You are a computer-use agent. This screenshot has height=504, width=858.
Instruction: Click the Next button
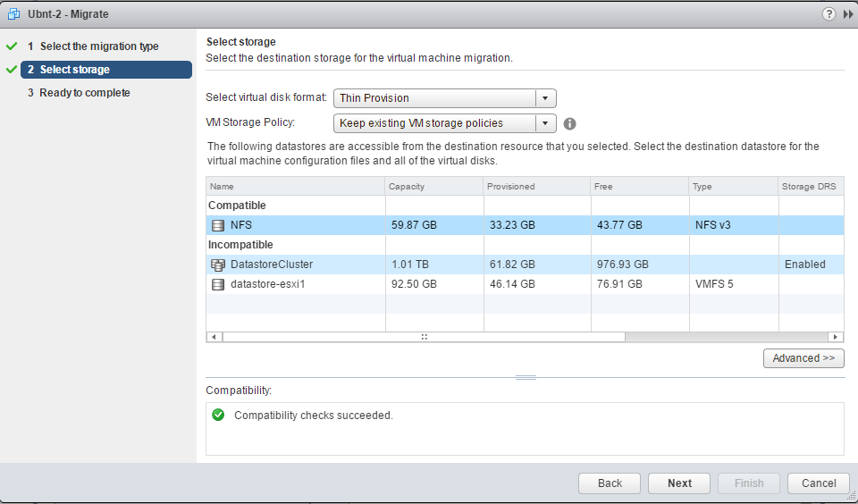(x=679, y=483)
